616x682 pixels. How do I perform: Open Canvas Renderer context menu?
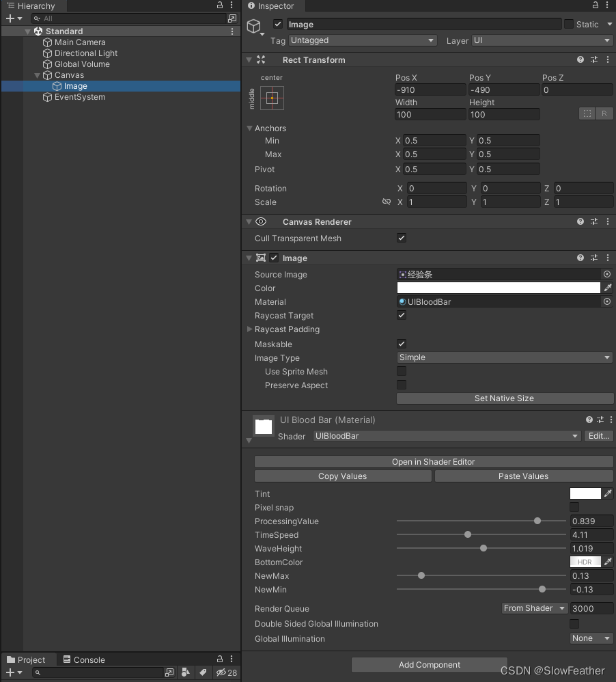click(x=608, y=221)
